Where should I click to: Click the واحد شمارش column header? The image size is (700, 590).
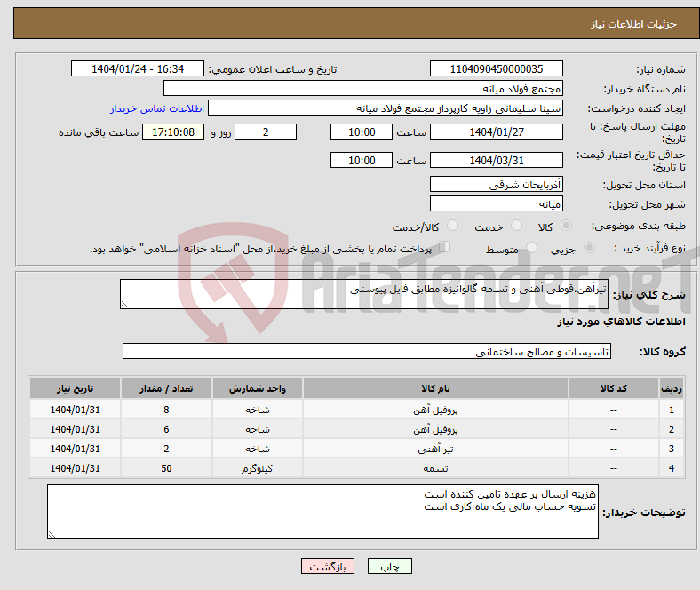258,388
